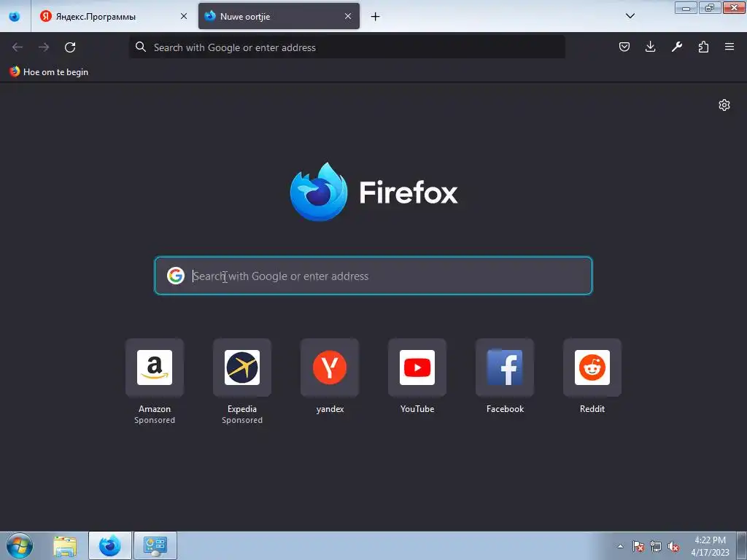Click the Amazon label text
This screenshot has width=747, height=560.
click(155, 409)
